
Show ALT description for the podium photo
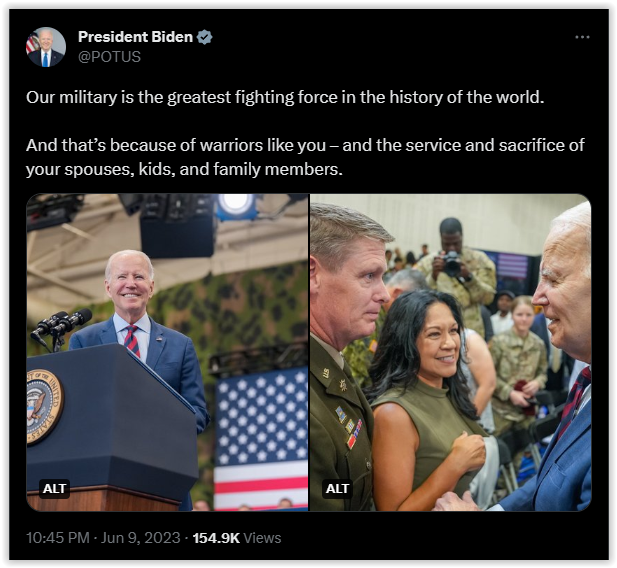click(x=54, y=488)
